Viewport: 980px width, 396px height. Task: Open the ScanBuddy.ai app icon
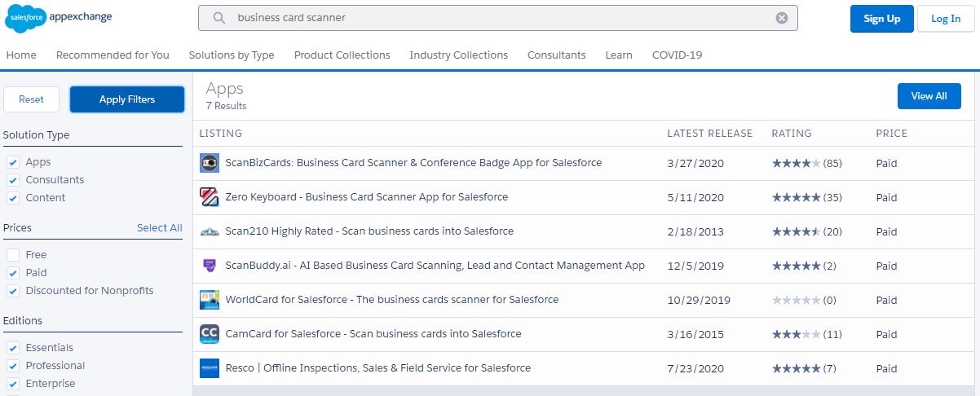click(210, 266)
